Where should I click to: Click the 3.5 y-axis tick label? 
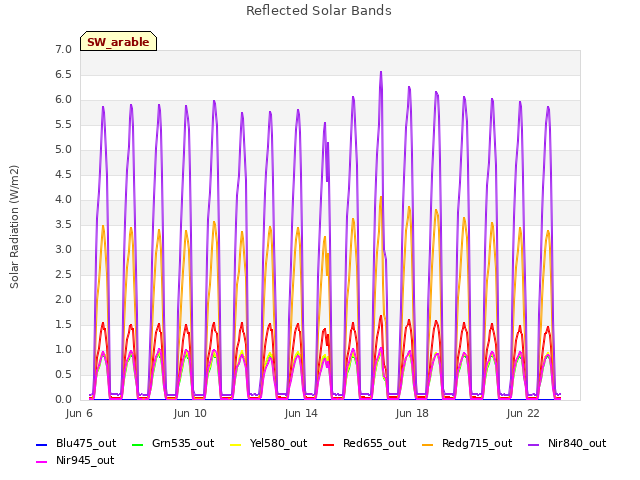point(63,225)
